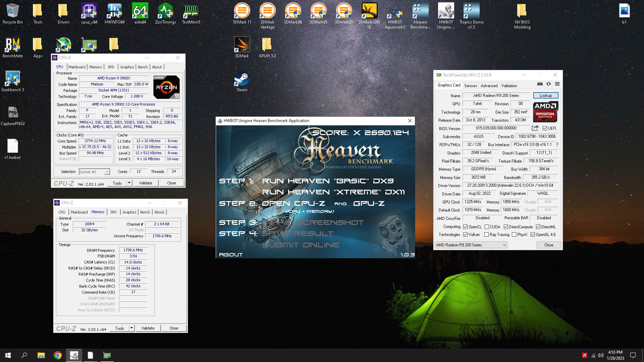
Task: Open the aida64 desktop shortcut
Action: coord(140,13)
